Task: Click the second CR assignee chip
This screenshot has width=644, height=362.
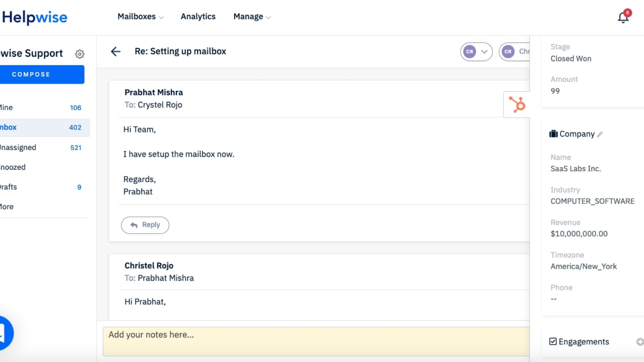Action: pyautogui.click(x=515, y=51)
